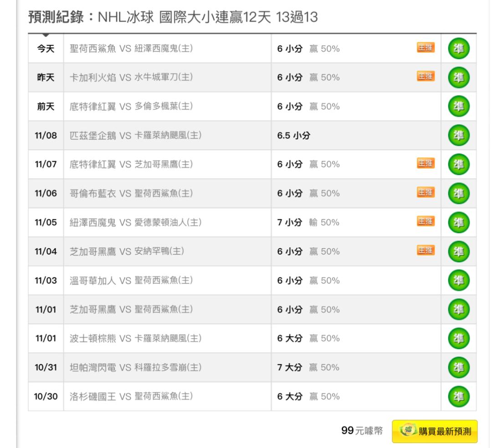The image size is (492, 448).
Task: Click the 今天 date cell
Action: coord(46,49)
